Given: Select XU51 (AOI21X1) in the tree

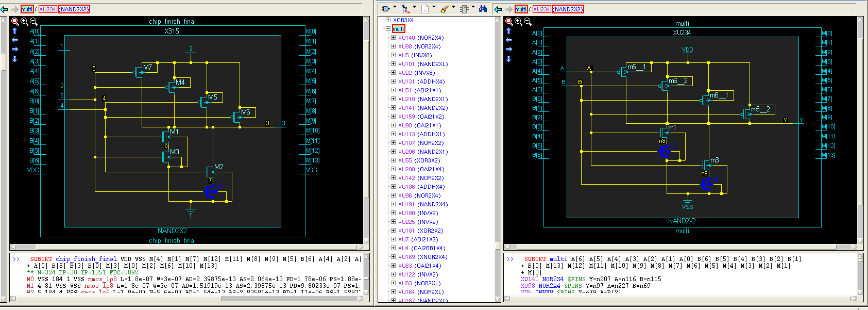Looking at the screenshot, I should coord(419,90).
